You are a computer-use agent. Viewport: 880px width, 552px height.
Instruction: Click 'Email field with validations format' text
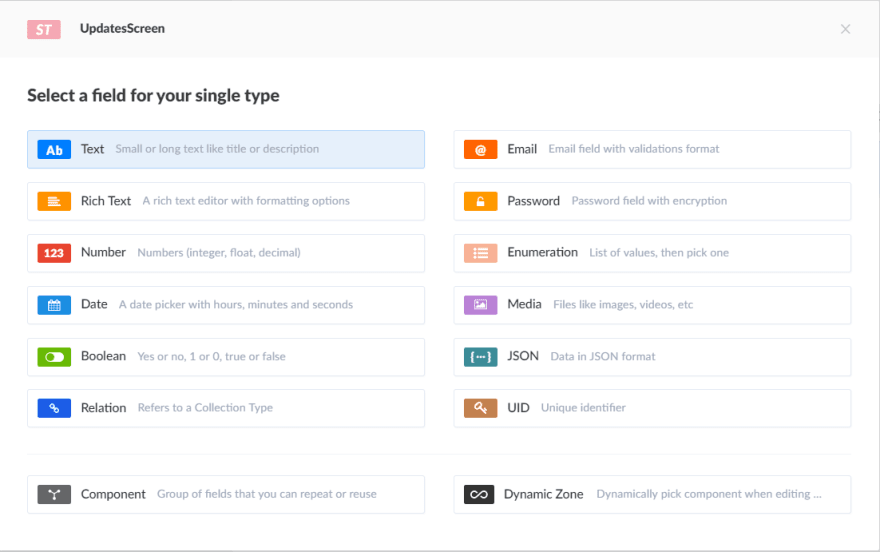[634, 149]
